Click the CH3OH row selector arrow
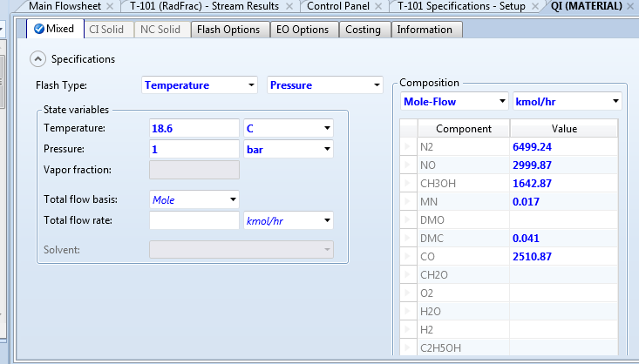The height and width of the screenshot is (364, 639). pos(406,183)
